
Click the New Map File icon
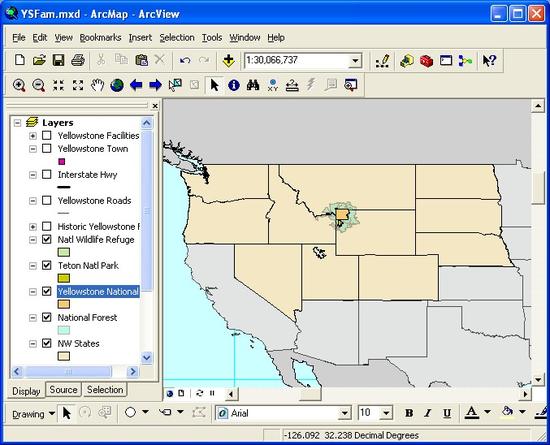20,60
